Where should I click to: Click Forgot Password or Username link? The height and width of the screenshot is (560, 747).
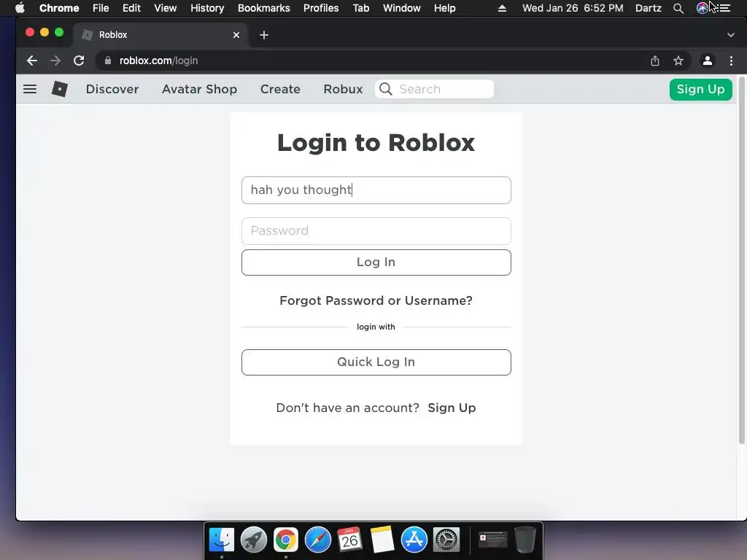(x=376, y=300)
